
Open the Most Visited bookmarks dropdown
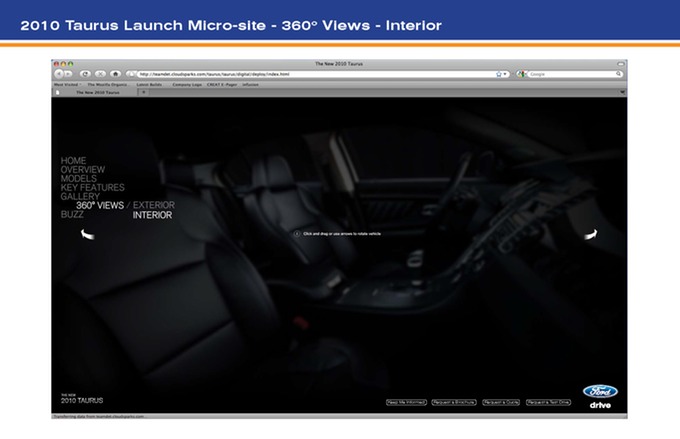pyautogui.click(x=68, y=85)
